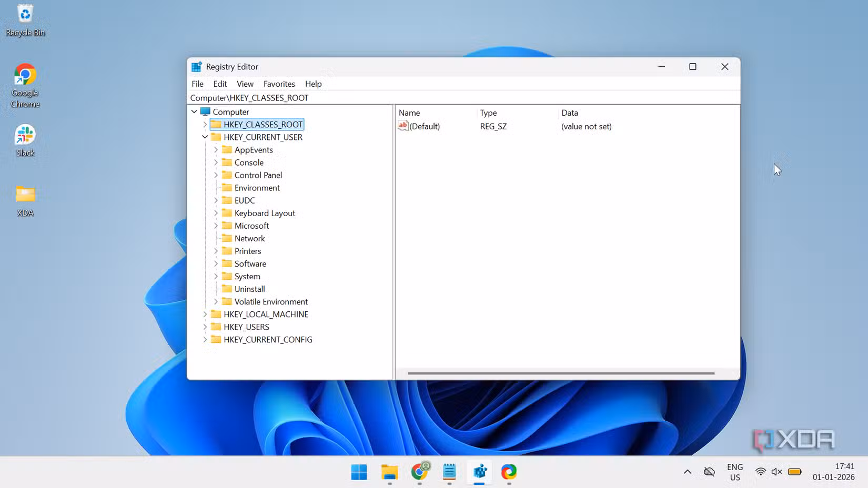This screenshot has height=488, width=868.
Task: Click the Data column header
Action: point(570,113)
